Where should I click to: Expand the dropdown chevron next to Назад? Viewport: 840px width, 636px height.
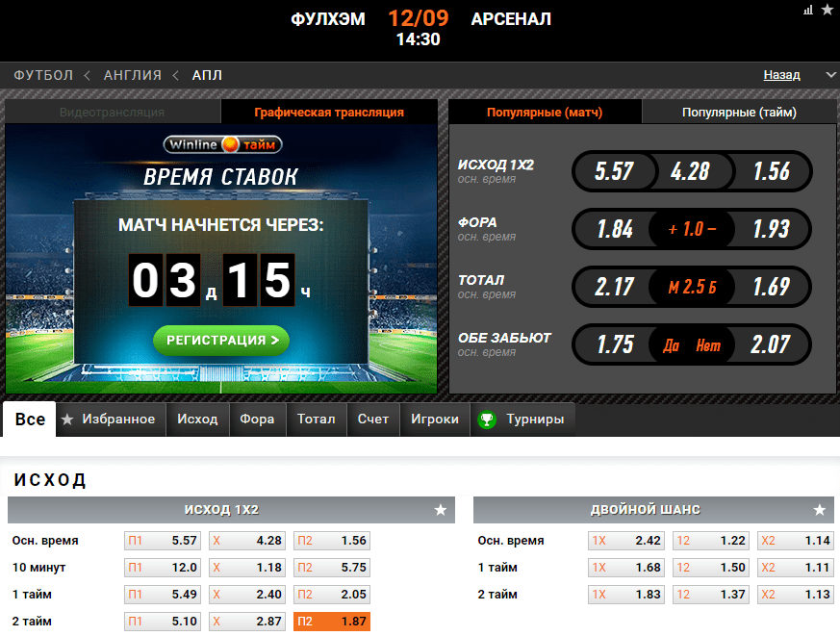tap(831, 75)
